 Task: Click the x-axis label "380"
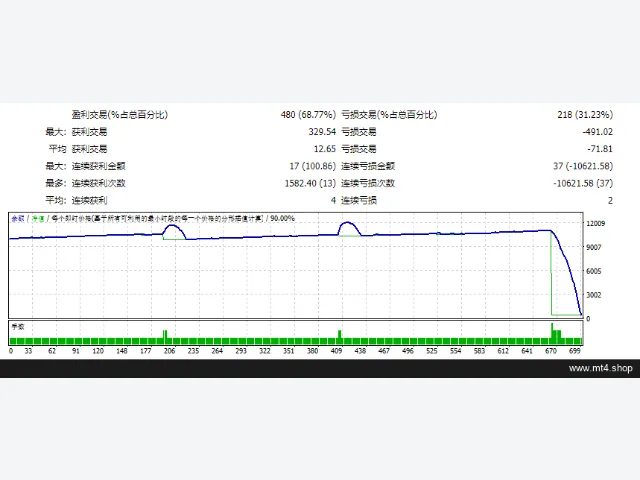(x=313, y=351)
